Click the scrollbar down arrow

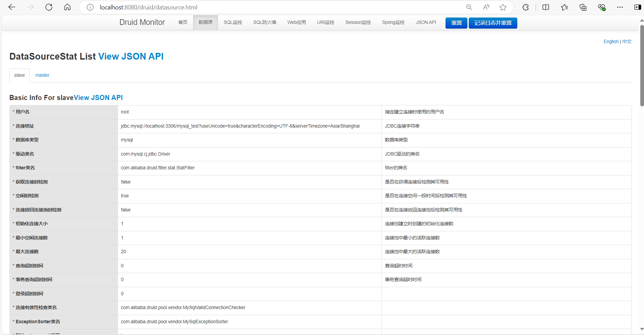[642, 329]
